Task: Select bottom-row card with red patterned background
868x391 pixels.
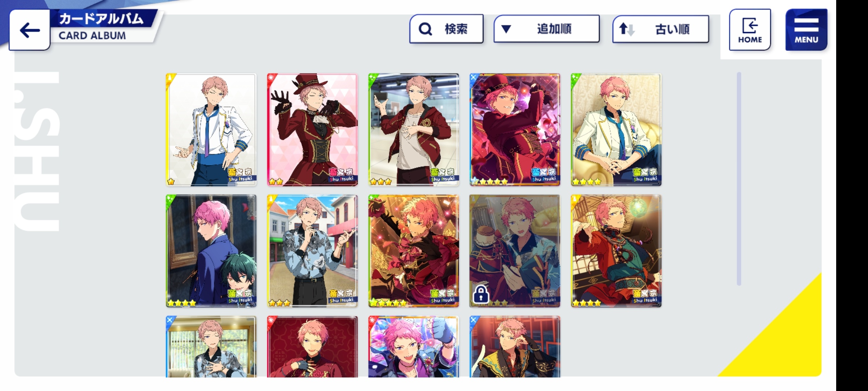Action: pyautogui.click(x=312, y=346)
